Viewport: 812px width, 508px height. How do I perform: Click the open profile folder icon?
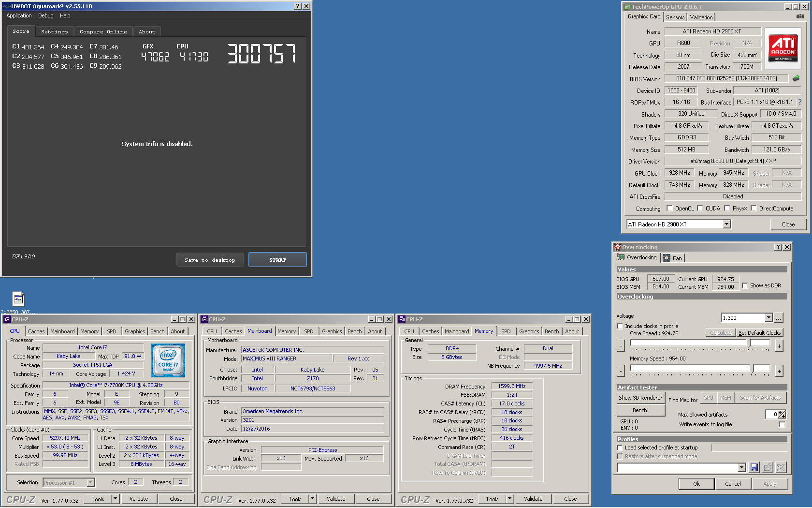[x=768, y=467]
